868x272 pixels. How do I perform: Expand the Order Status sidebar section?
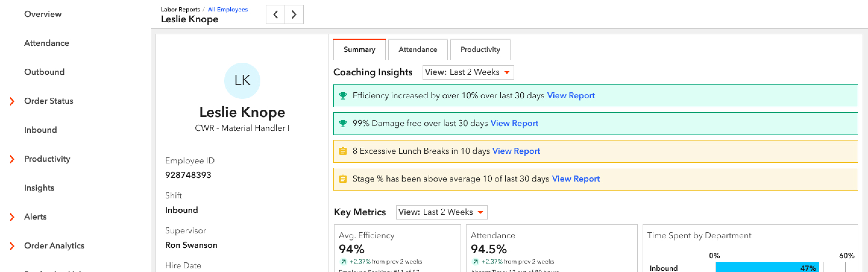[x=12, y=101]
